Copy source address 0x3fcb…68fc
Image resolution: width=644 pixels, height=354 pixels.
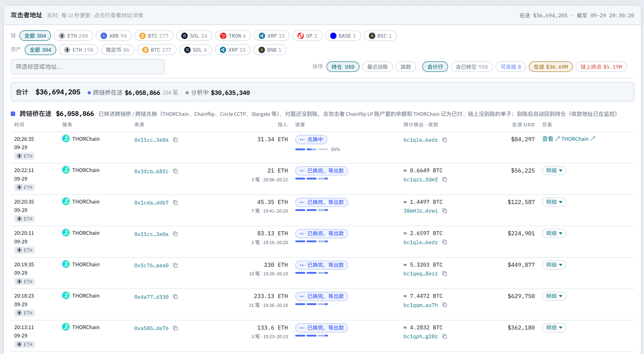coord(175,171)
